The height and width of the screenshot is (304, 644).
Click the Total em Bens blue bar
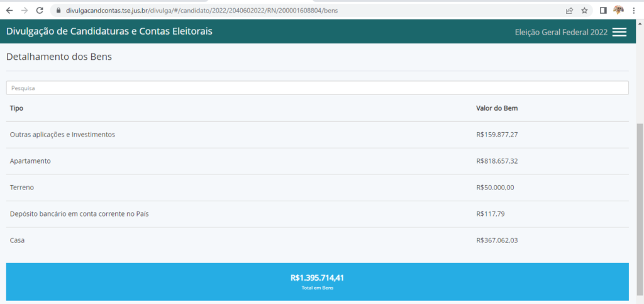(x=317, y=281)
